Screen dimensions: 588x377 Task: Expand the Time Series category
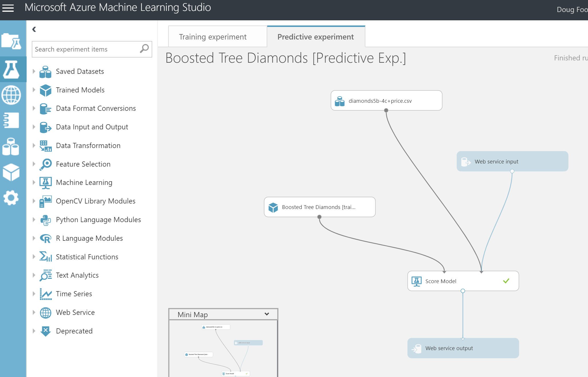coord(34,294)
